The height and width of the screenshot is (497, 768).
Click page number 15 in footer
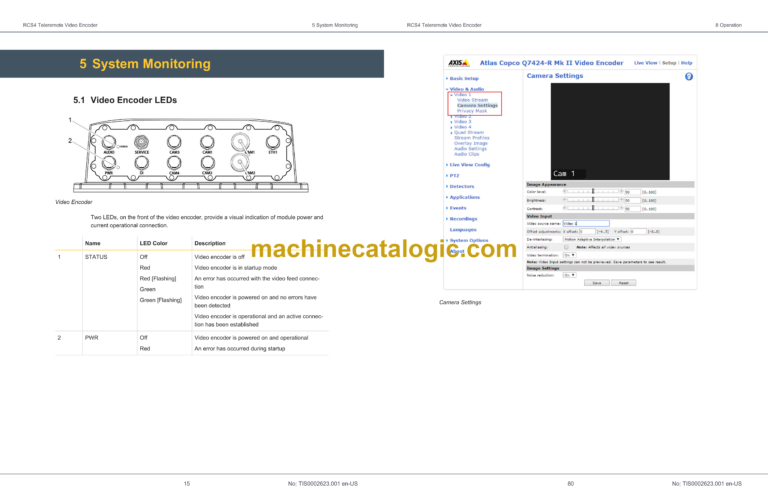point(187,484)
